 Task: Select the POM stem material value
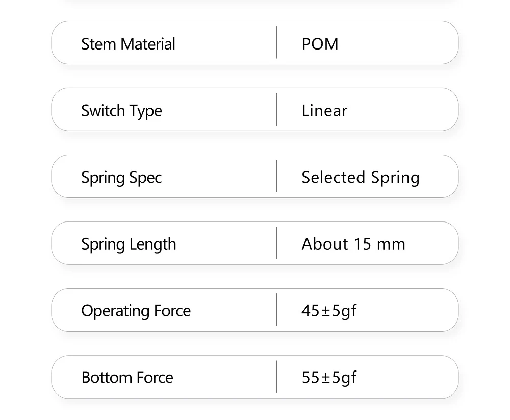(320, 44)
